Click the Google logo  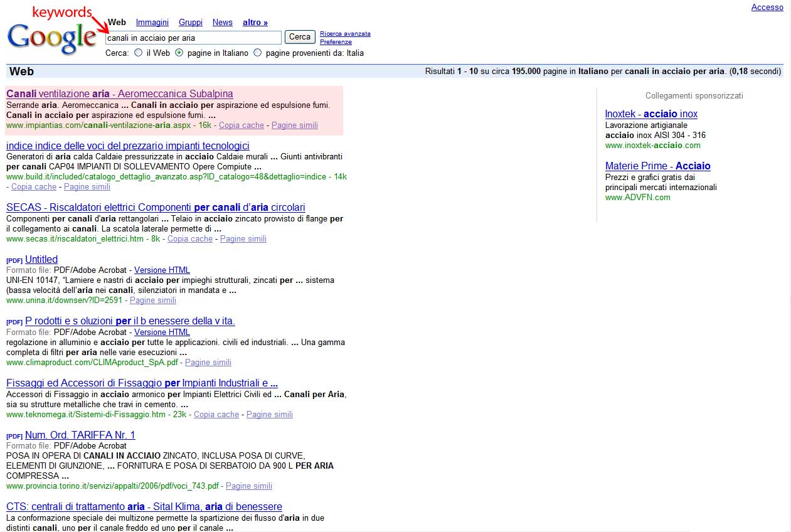[51, 38]
